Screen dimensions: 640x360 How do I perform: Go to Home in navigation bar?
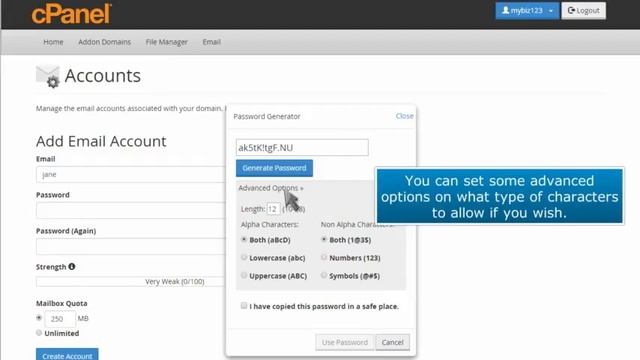pyautogui.click(x=53, y=42)
